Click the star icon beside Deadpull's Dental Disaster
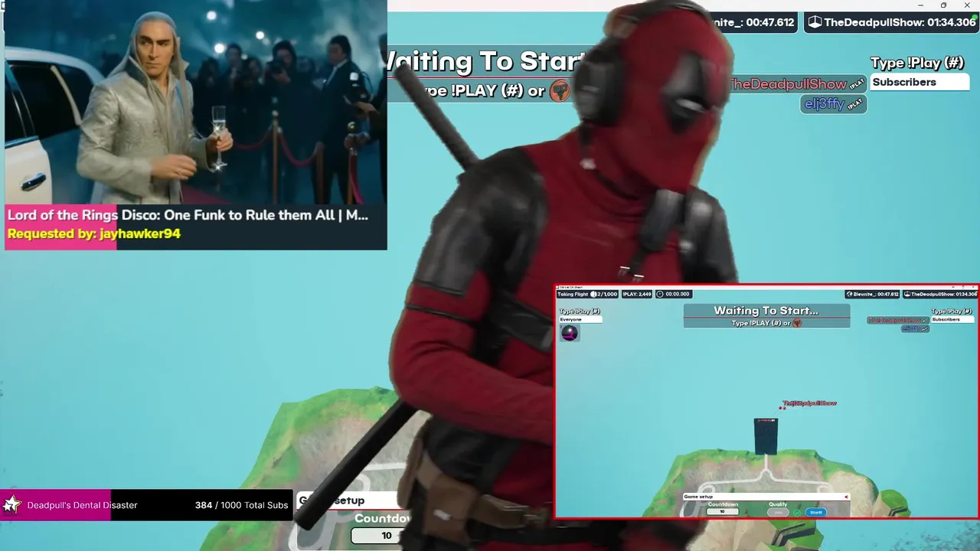 (11, 505)
